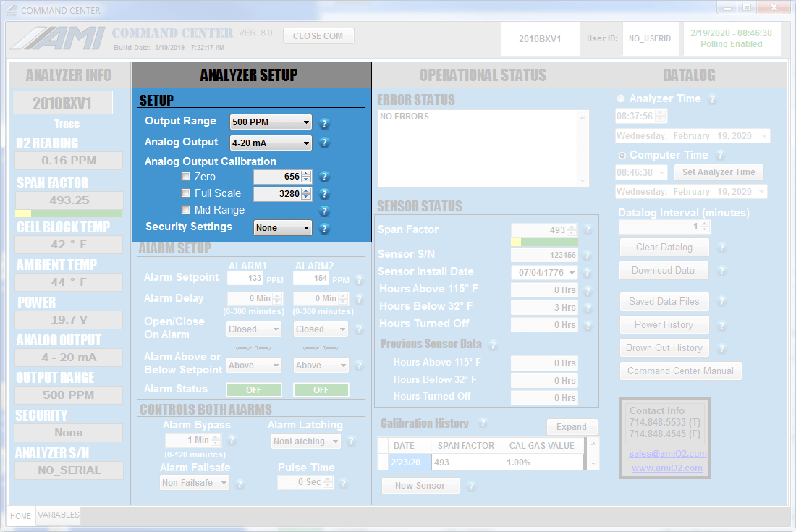796x532 pixels.
Task: Switch to the Analyzer Setup tab
Action: point(251,75)
